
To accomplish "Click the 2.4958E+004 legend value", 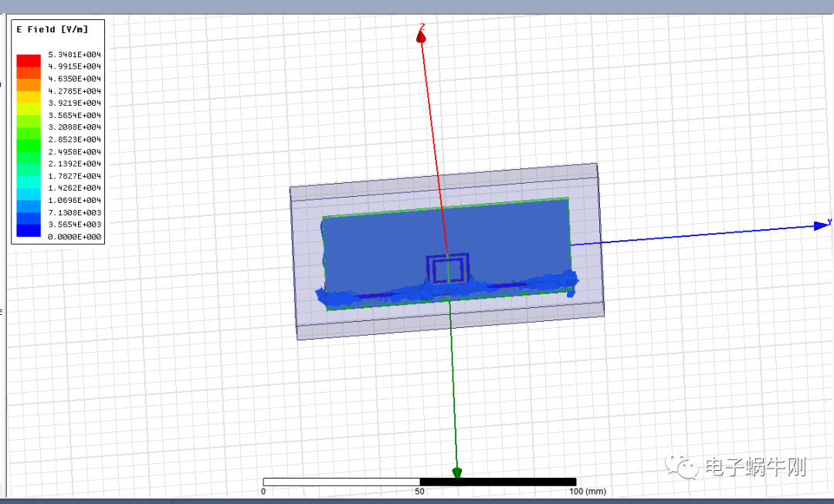I will click(x=75, y=152).
